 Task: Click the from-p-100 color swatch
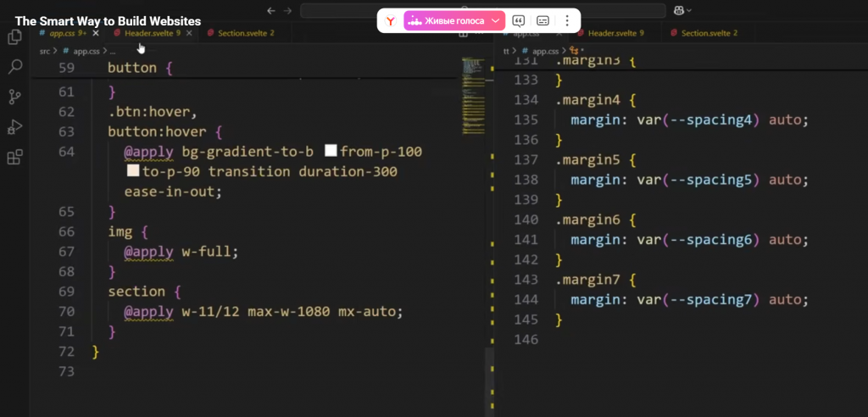(331, 151)
